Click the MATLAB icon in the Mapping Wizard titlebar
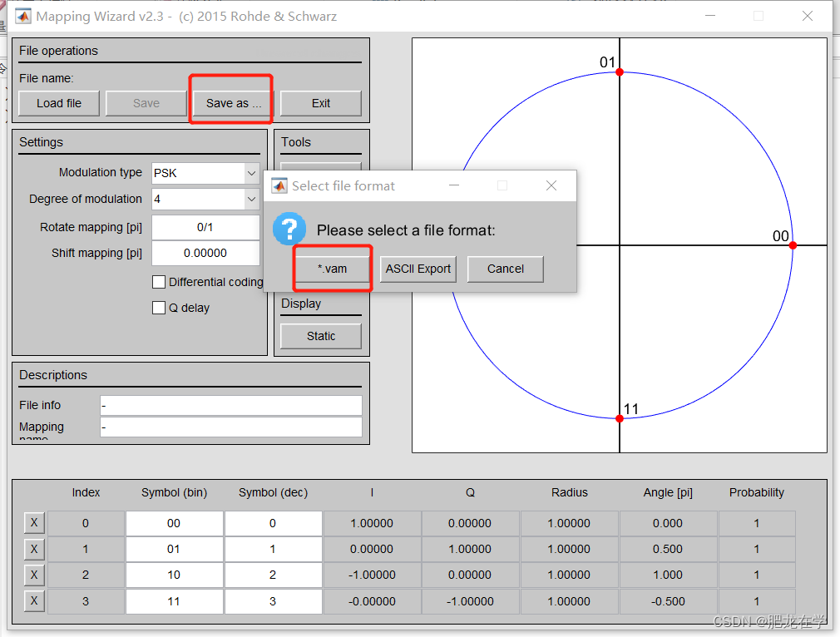Viewport: 840px width, 637px height. pos(22,16)
